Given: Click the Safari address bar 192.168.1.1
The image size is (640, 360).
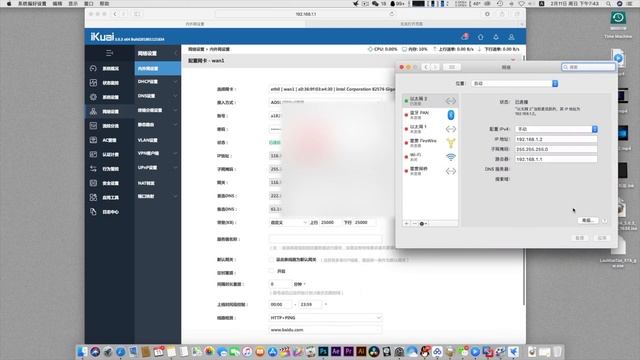Looking at the screenshot, I should point(306,14).
